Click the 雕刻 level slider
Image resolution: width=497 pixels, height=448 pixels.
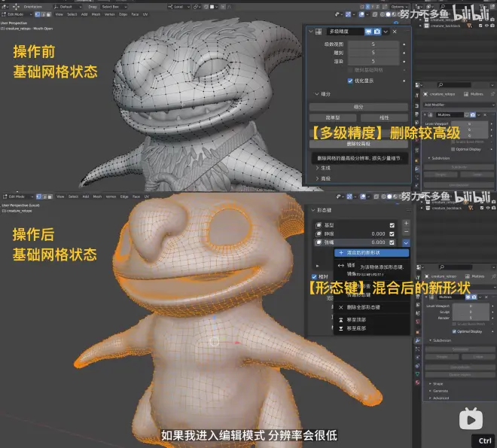point(374,53)
